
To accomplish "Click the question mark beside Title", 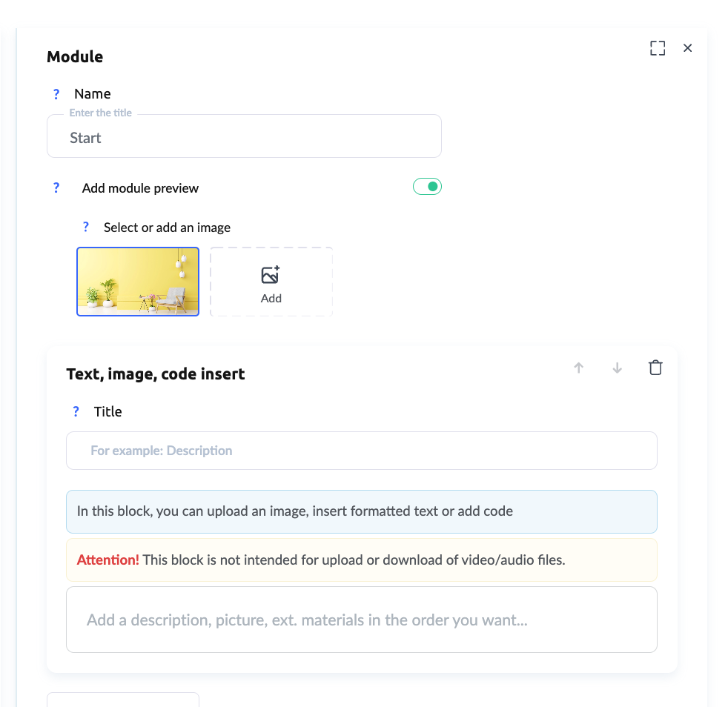I will [x=76, y=412].
